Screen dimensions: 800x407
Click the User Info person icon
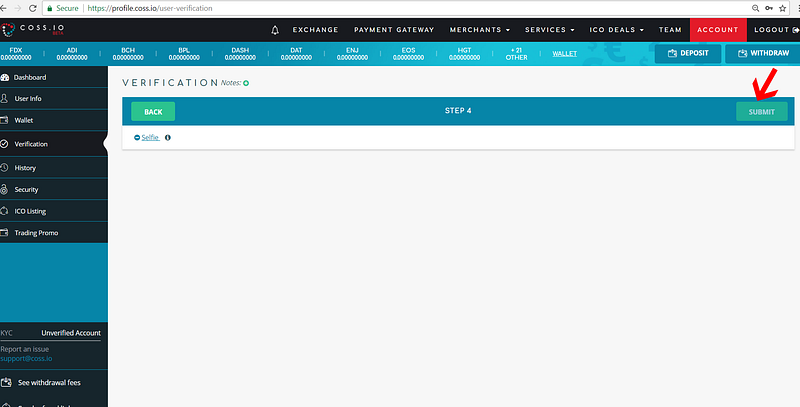pos(4,98)
